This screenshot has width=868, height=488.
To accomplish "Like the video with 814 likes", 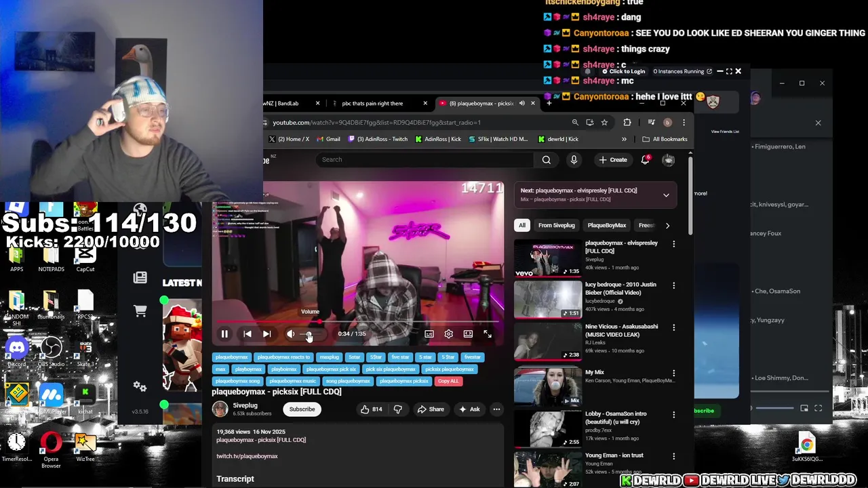I will [x=371, y=409].
